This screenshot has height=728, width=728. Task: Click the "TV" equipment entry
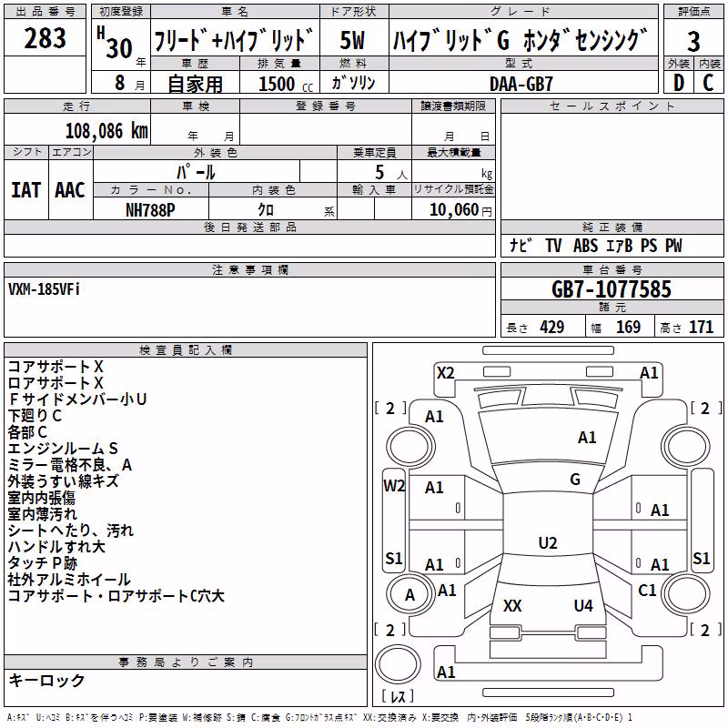[553, 245]
